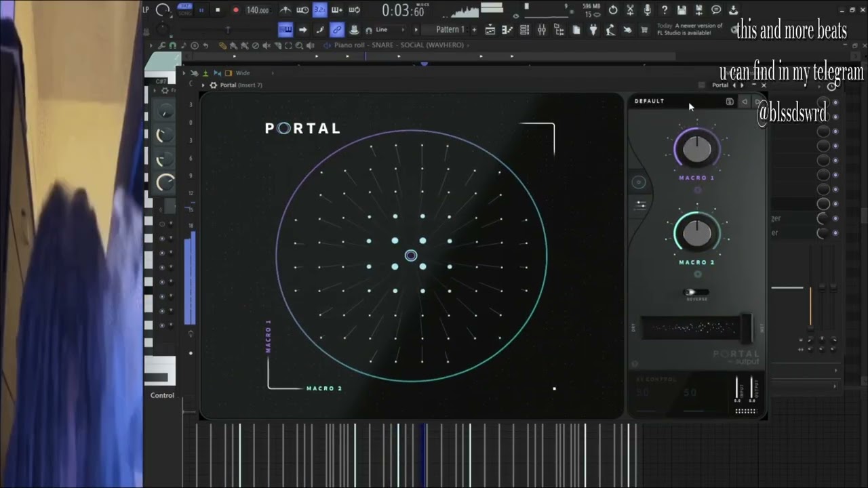Open help via the question mark icon
The width and height of the screenshot is (868, 488).
[x=665, y=10]
